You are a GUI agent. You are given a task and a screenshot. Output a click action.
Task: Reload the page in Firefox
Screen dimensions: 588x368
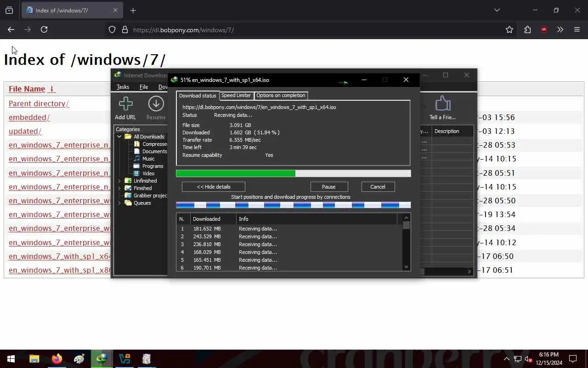(44, 29)
